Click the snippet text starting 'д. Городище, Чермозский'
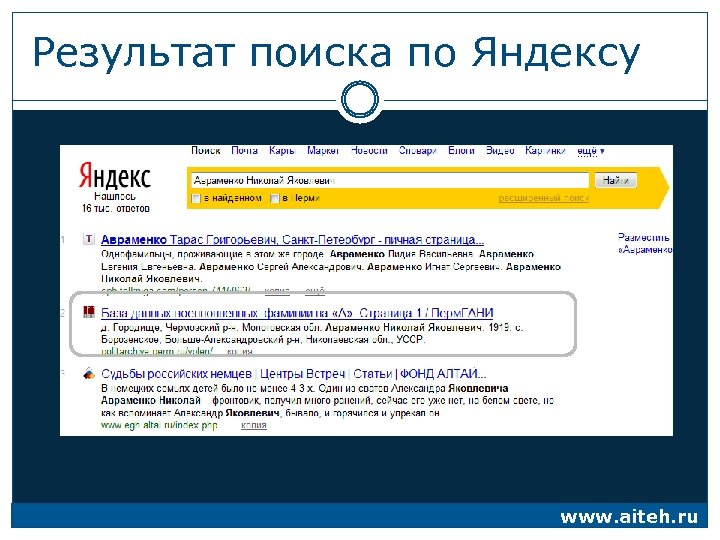This screenshot has width=720, height=540. click(x=312, y=334)
